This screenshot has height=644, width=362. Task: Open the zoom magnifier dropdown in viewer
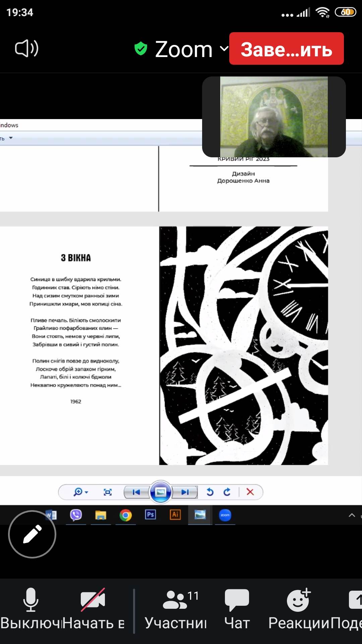pos(80,492)
